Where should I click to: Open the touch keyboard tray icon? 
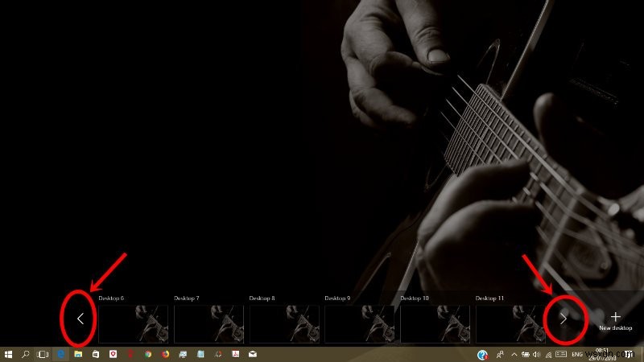coord(561,354)
